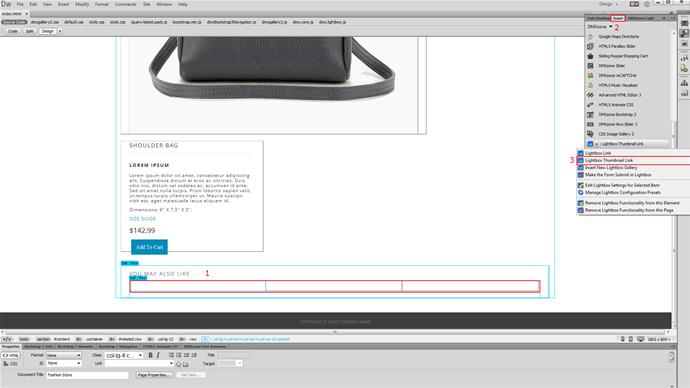
Task: Switch to Design view
Action: tap(48, 31)
